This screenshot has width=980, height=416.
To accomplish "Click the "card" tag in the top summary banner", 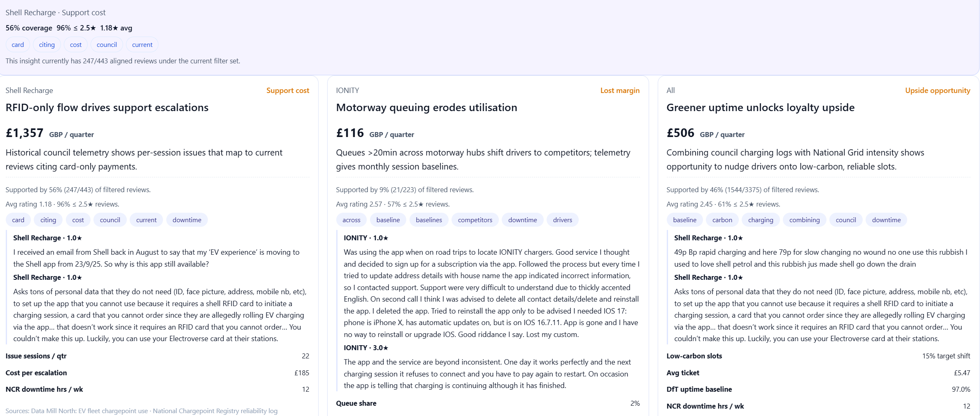I will tap(18, 45).
